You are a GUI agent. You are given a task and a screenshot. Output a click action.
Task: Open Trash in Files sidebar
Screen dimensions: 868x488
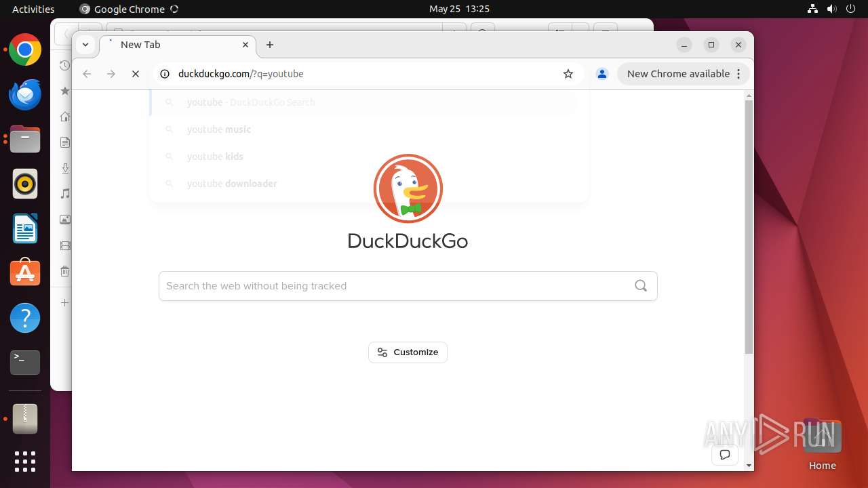(65, 271)
